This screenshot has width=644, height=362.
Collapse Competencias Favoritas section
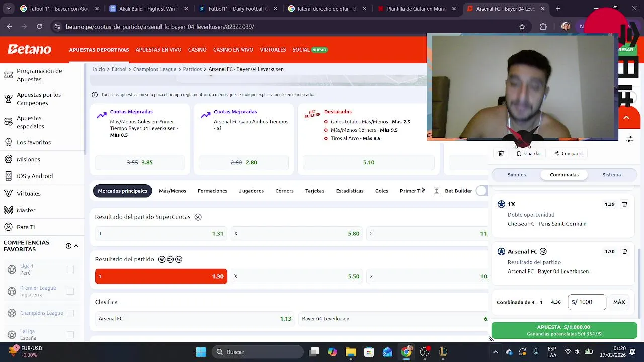76,246
